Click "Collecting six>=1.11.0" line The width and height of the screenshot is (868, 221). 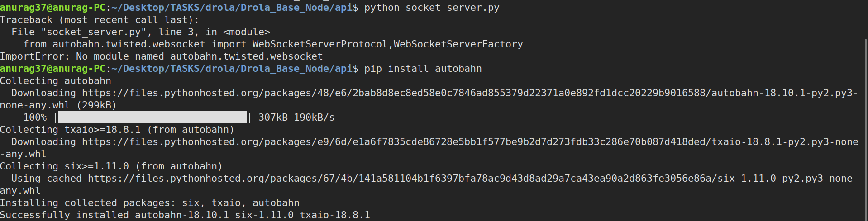(x=111, y=166)
